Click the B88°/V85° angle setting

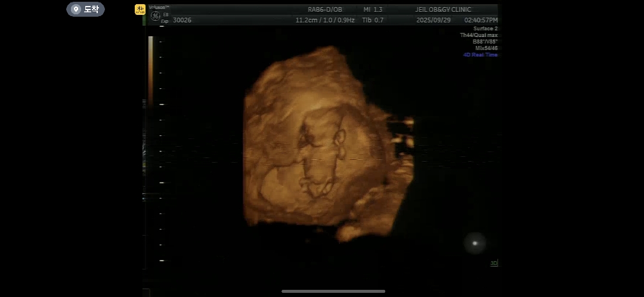click(484, 42)
